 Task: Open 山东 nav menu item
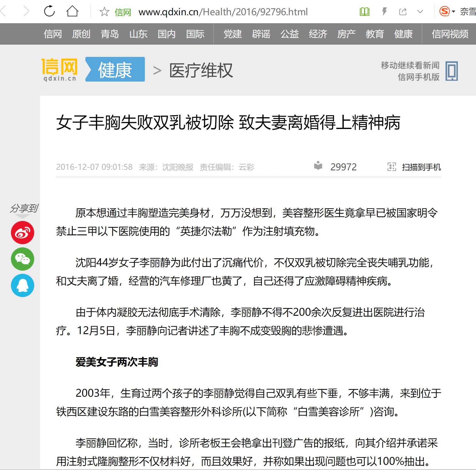(x=138, y=34)
